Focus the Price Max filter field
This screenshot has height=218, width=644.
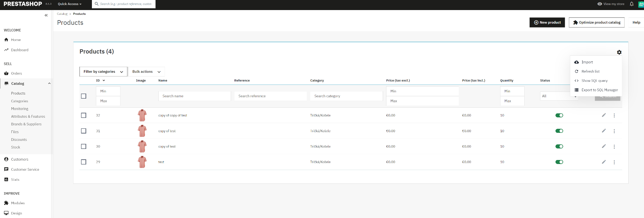pos(422,101)
